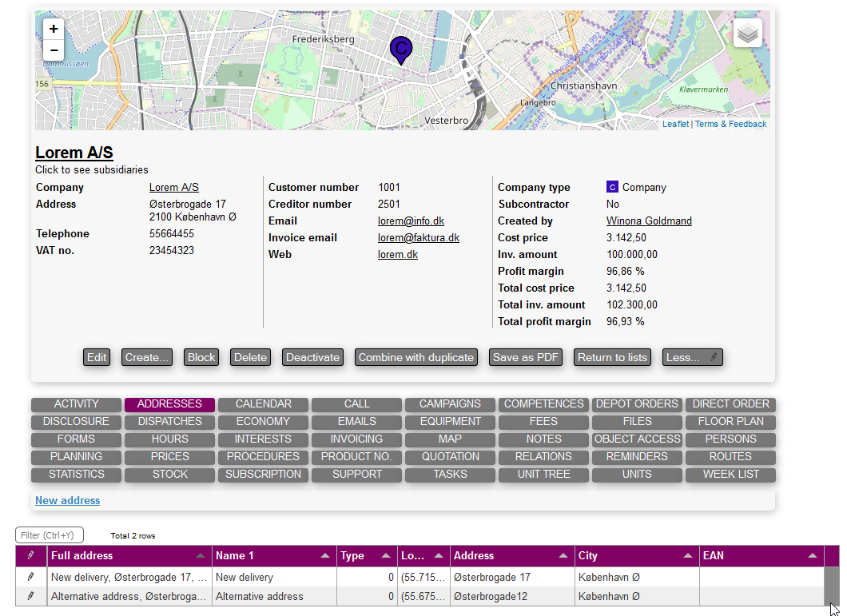Open the UNIT TREE tab

(544, 474)
